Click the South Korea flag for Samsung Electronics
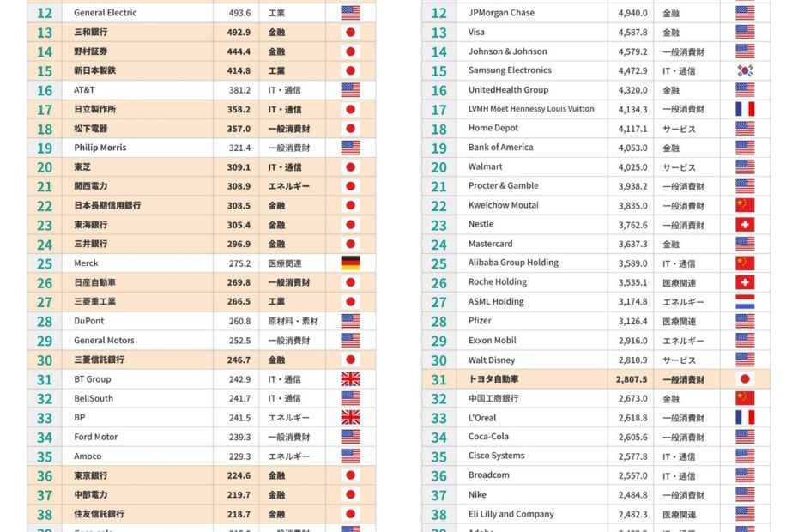 coord(745,70)
